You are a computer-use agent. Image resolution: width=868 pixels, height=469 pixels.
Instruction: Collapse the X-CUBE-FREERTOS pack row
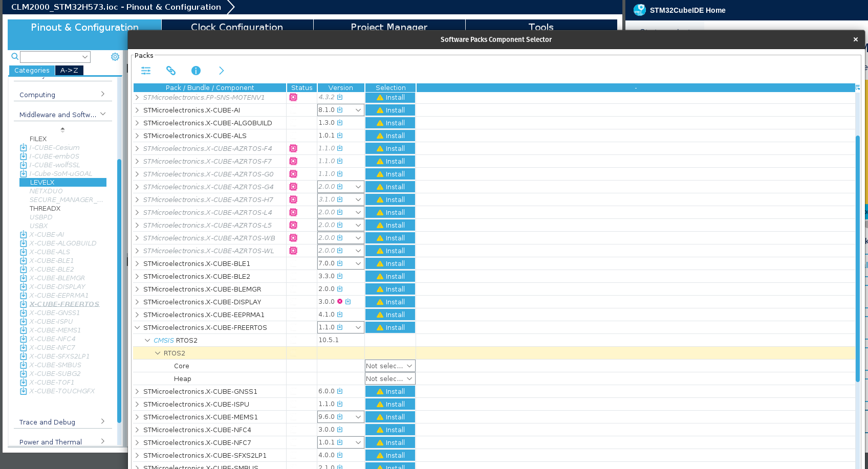click(137, 327)
